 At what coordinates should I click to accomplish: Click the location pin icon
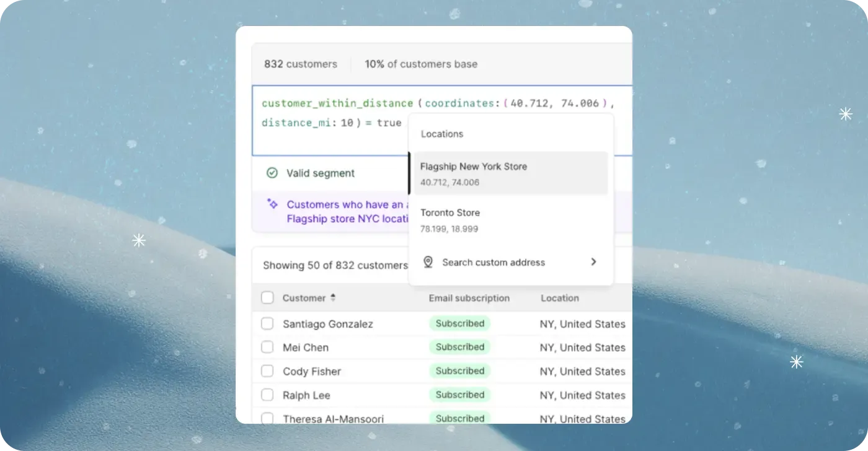427,262
